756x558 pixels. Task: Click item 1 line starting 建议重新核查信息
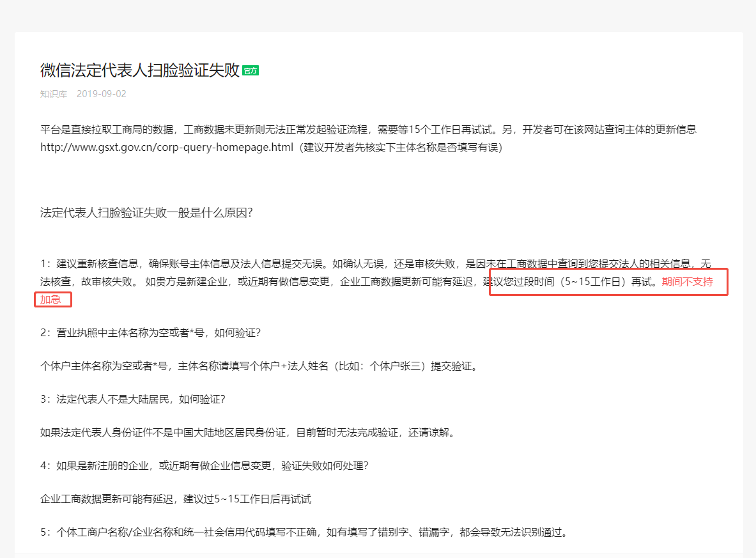pos(376,264)
